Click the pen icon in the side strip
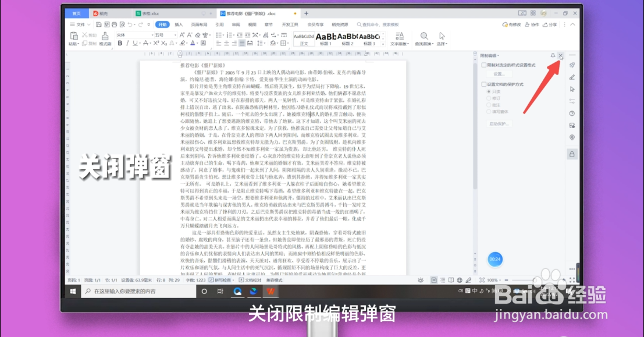This screenshot has width=644, height=337. (572, 77)
